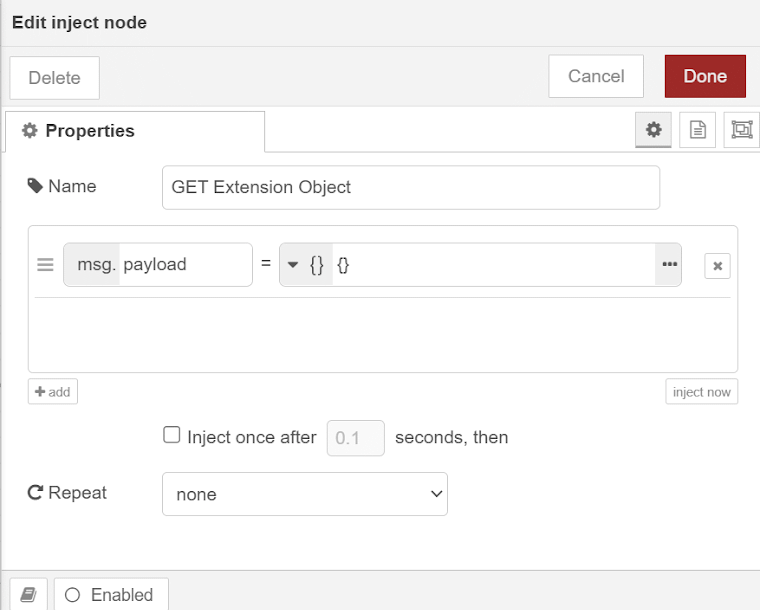Click the tag icon beside Name

35,186
